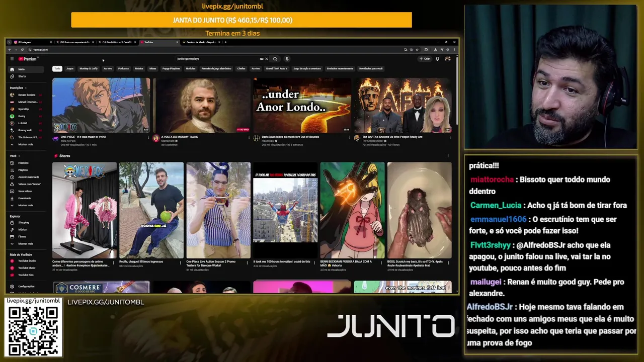
Task: Click the search magnifier button
Action: point(275,59)
